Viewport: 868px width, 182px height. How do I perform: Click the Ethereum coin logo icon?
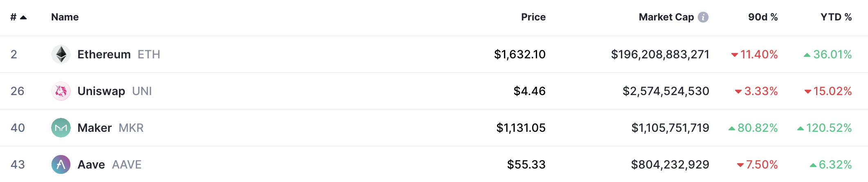[61, 54]
